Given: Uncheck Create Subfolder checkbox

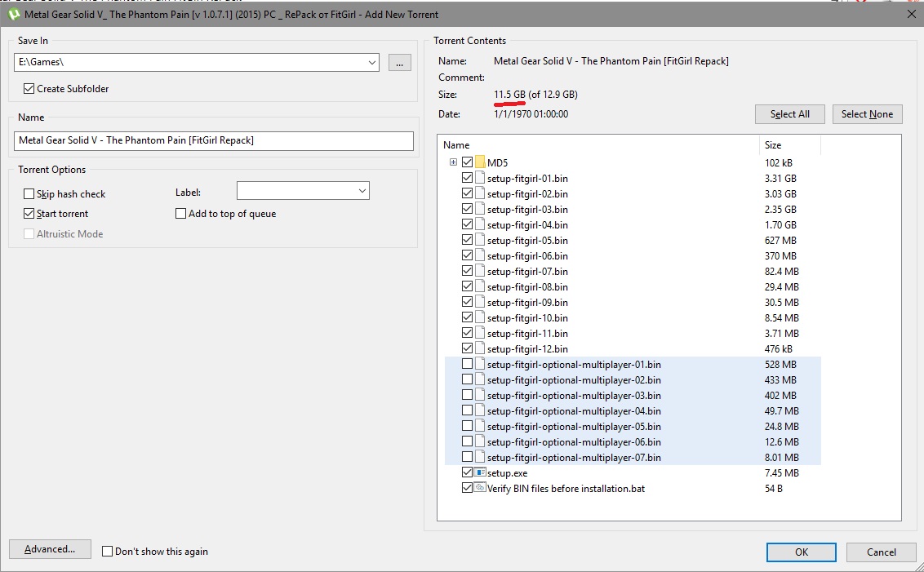Looking at the screenshot, I should (29, 88).
